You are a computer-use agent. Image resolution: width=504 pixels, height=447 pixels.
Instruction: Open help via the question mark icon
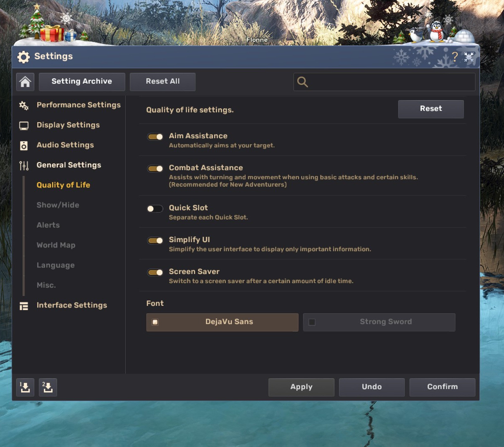(x=456, y=57)
